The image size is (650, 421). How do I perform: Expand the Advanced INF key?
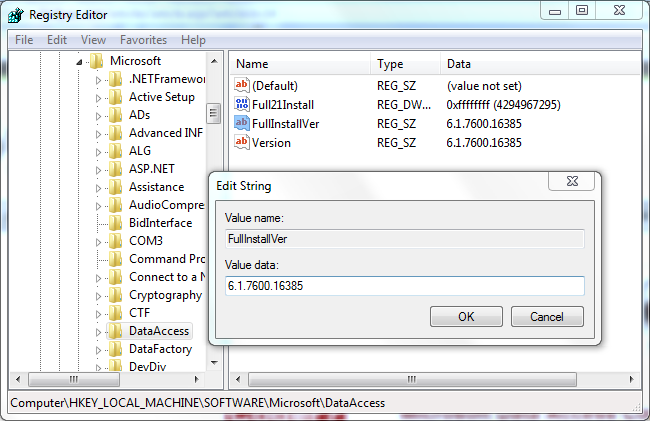[x=98, y=134]
